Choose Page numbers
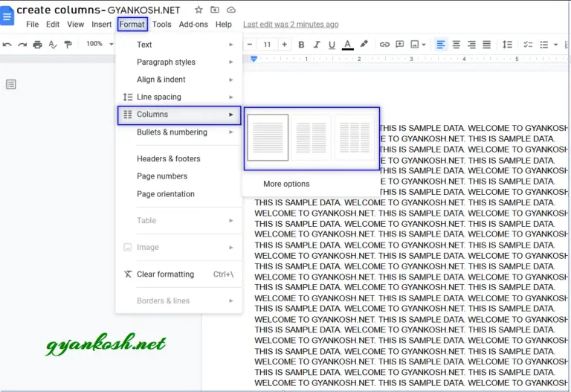571x392 pixels. point(178,176)
